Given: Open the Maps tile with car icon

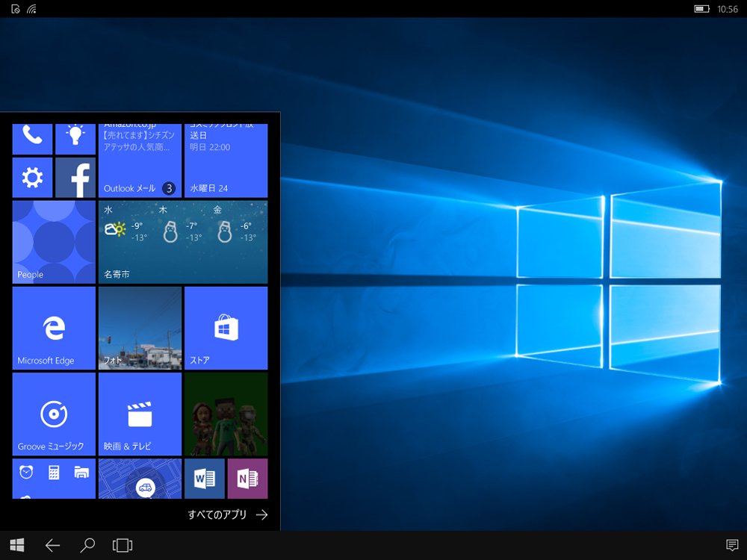Looking at the screenshot, I should tap(140, 479).
